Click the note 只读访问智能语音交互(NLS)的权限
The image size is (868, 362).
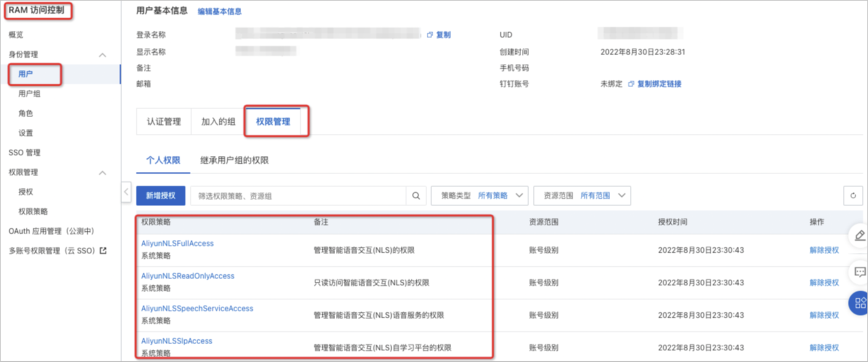371,283
